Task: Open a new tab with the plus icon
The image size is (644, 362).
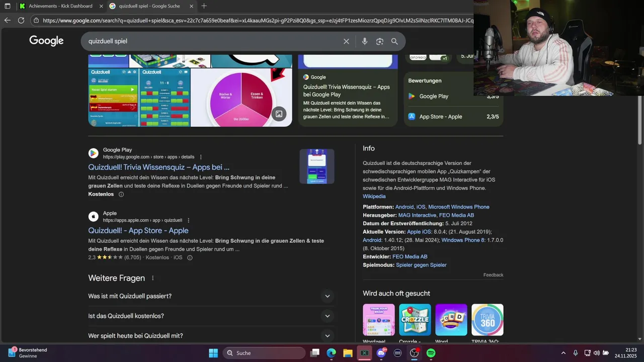Action: coord(204,6)
